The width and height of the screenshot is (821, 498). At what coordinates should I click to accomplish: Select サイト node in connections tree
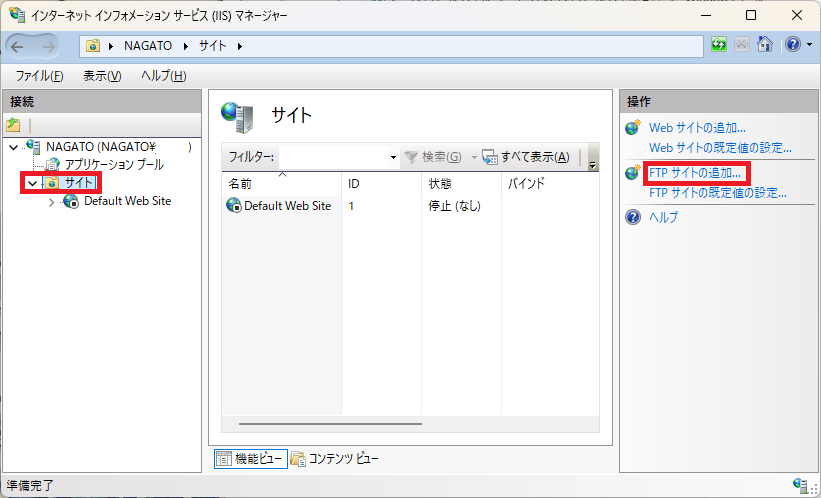pos(79,183)
